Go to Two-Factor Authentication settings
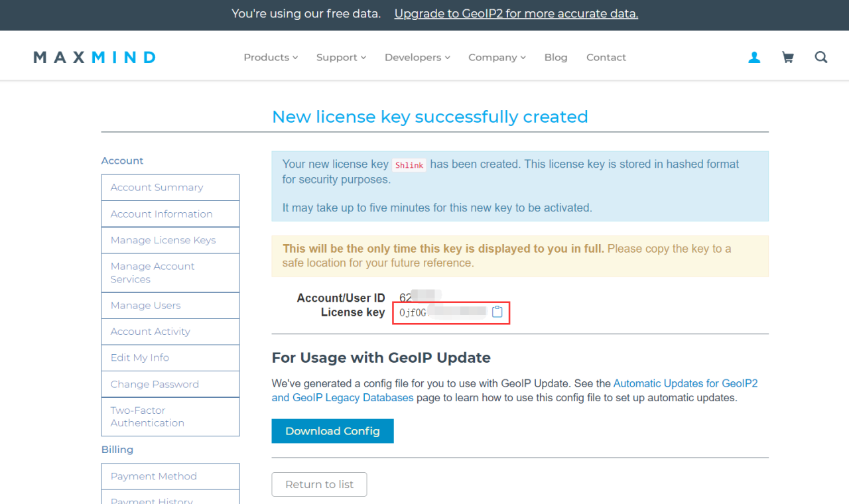This screenshot has height=504, width=849. point(147,416)
